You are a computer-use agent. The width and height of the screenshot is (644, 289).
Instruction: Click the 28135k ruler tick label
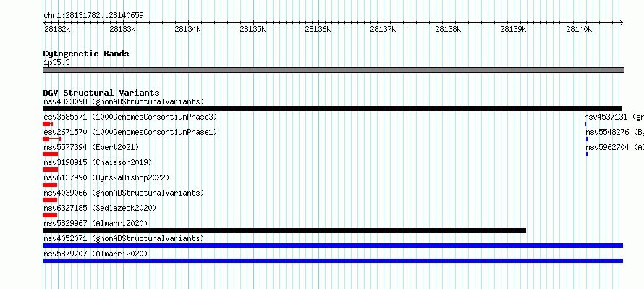(x=253, y=29)
